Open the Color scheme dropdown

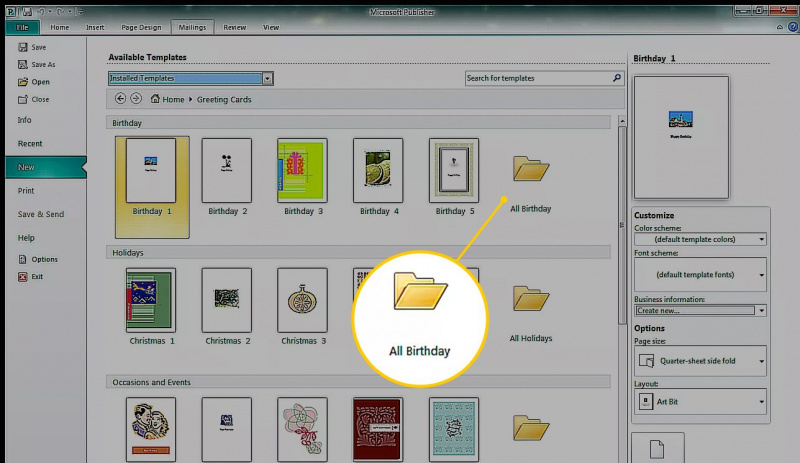700,239
